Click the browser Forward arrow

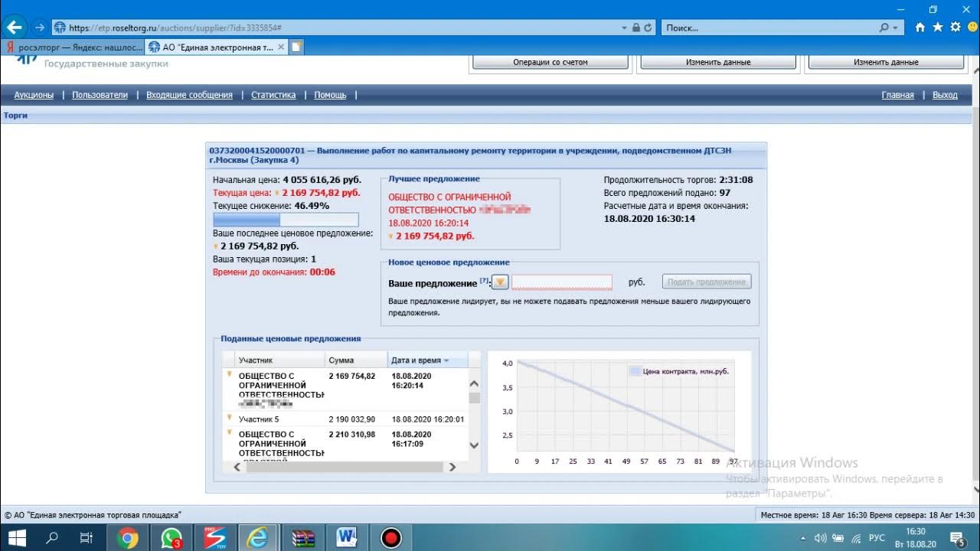[x=40, y=28]
